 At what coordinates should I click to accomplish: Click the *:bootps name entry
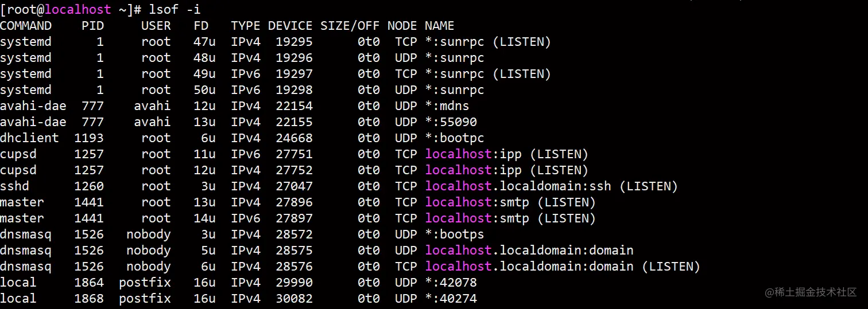pos(455,234)
